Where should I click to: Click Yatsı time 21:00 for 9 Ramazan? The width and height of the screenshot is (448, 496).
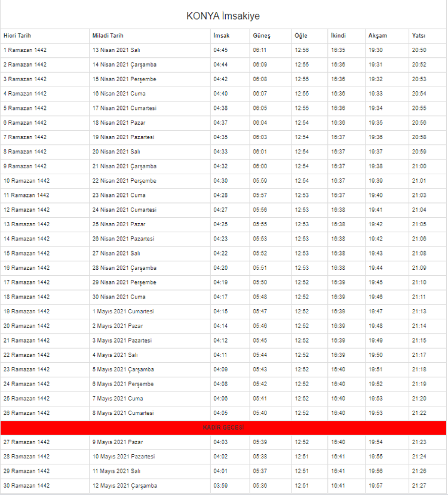tap(419, 167)
